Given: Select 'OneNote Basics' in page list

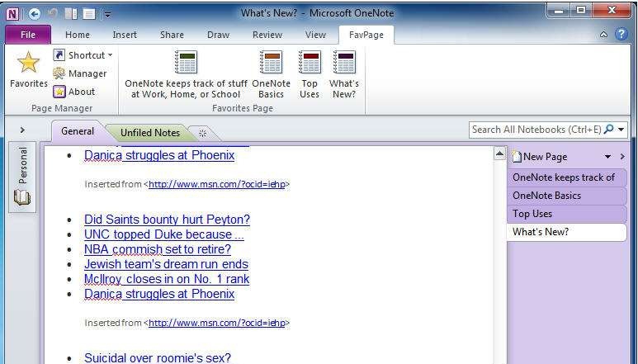Looking at the screenshot, I should [566, 196].
